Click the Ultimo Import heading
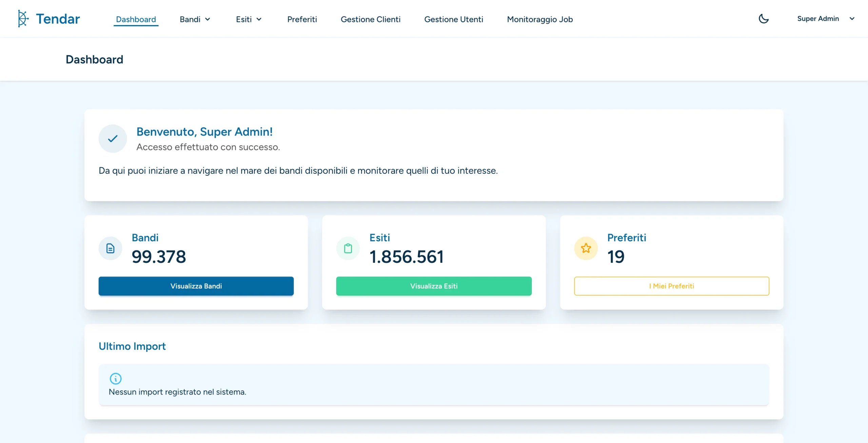The width and height of the screenshot is (868, 443). pos(132,346)
